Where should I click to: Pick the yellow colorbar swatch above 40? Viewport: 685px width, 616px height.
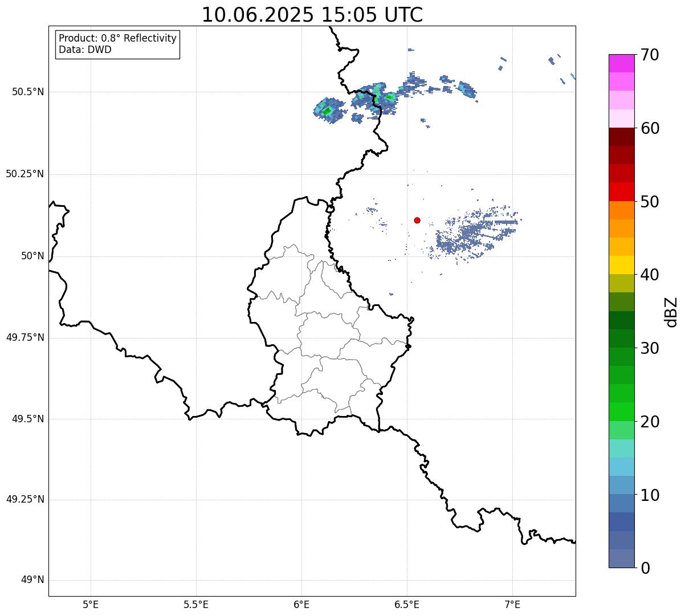point(621,265)
